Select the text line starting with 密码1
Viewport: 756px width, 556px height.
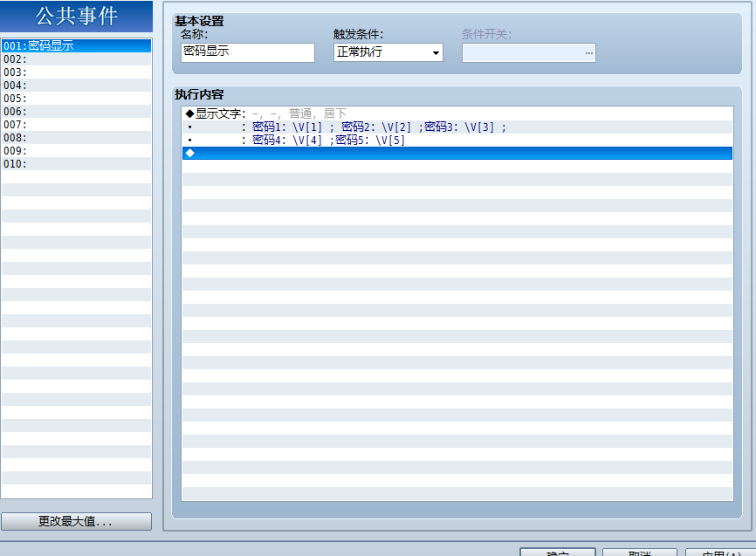457,127
